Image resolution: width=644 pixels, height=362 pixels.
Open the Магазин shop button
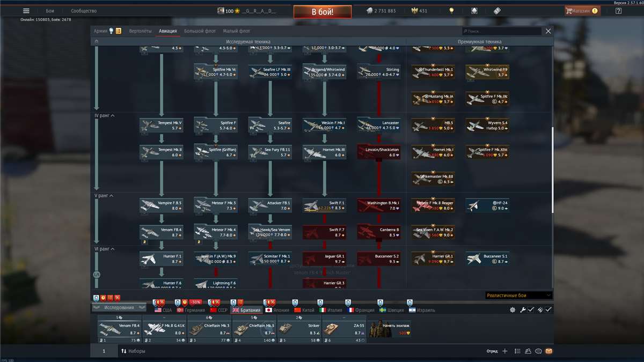point(582,11)
